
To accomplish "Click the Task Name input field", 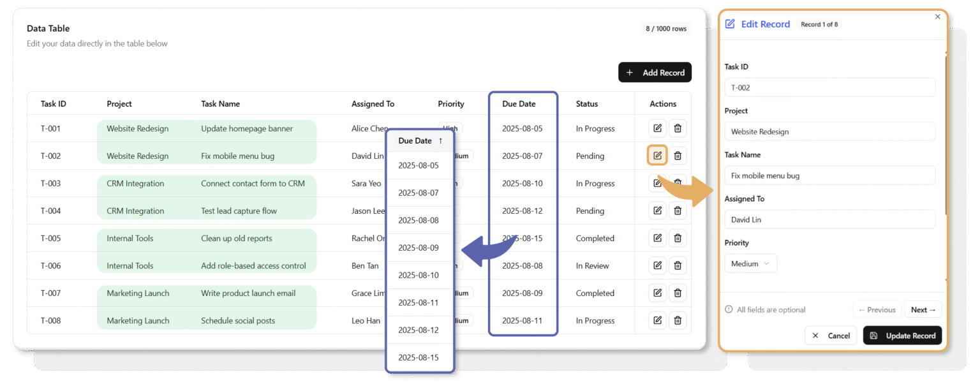I will click(x=829, y=175).
